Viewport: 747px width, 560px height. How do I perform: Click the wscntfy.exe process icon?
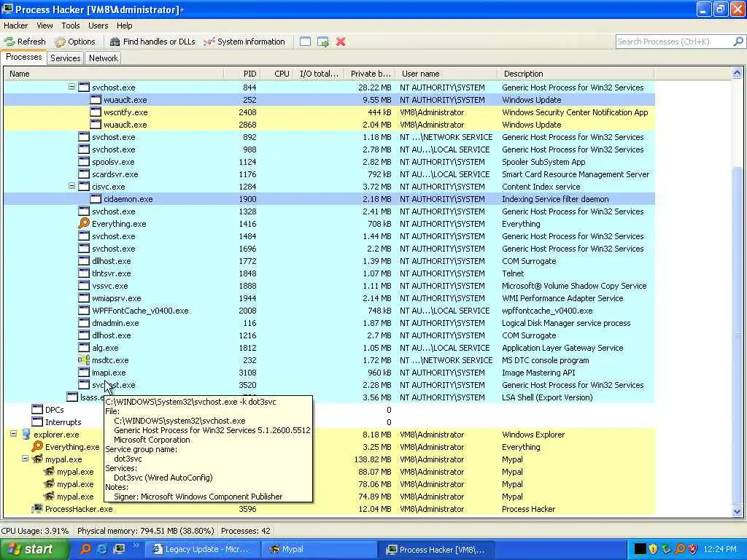[x=96, y=112]
